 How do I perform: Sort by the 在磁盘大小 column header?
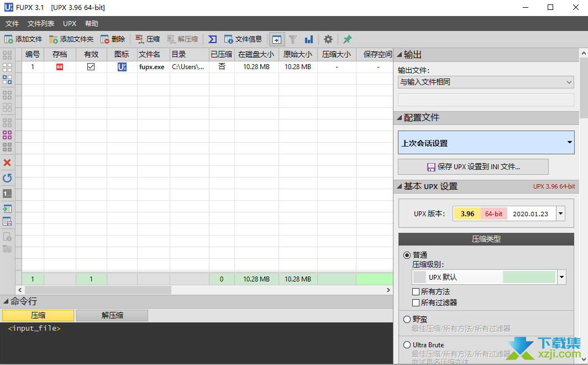[256, 54]
